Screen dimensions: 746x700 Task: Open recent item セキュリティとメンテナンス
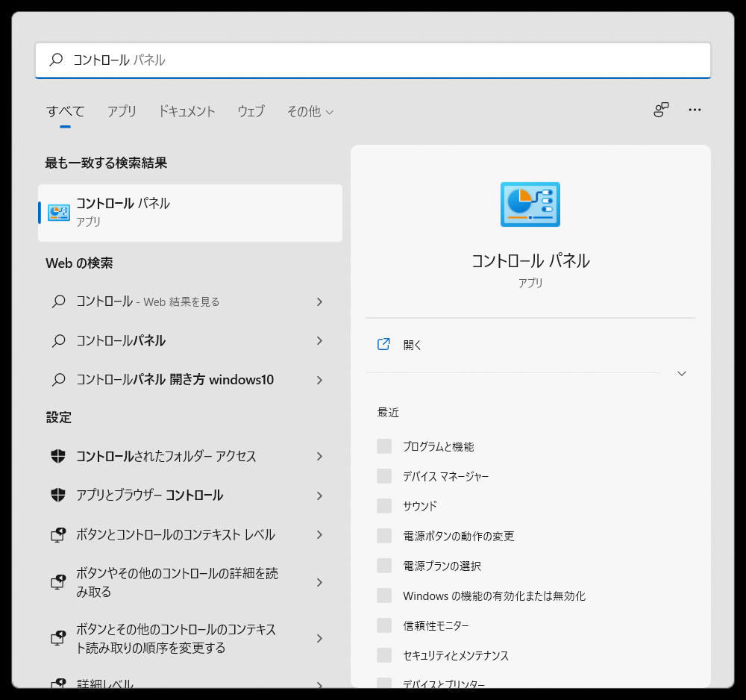455,655
